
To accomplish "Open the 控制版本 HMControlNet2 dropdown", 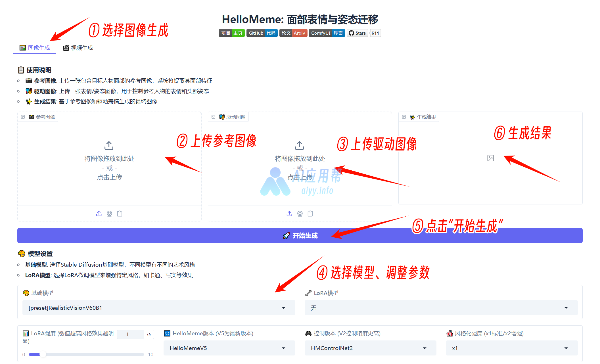I will [370, 348].
